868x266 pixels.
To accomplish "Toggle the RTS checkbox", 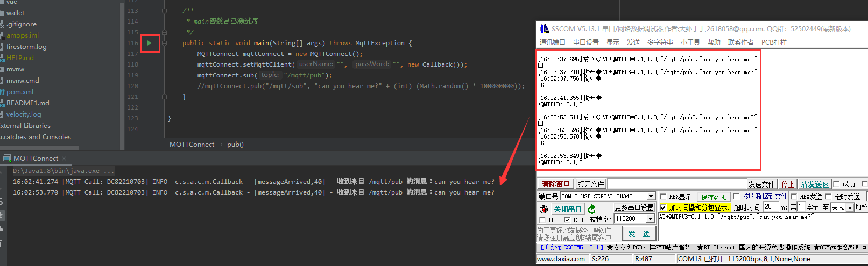I will click(542, 220).
